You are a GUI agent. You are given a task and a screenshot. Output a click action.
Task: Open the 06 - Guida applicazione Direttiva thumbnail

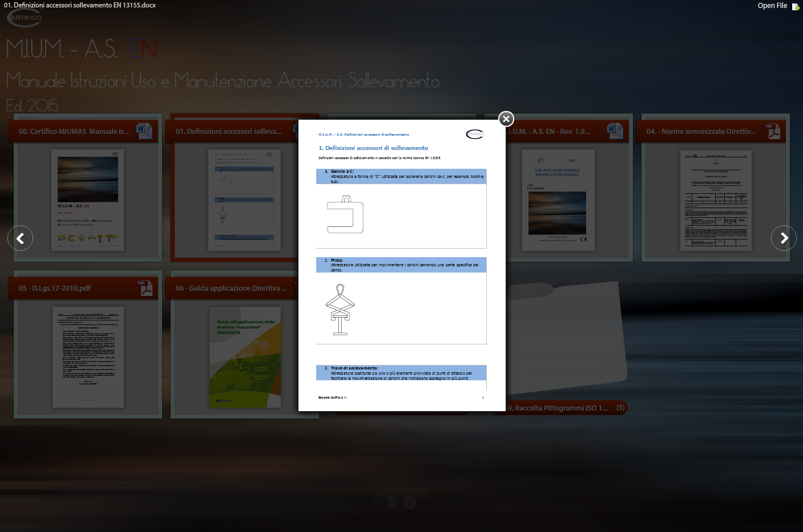pos(245,357)
